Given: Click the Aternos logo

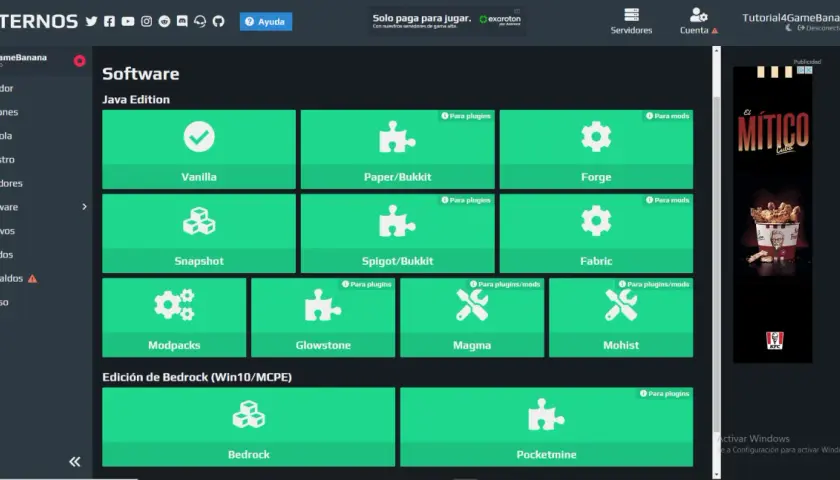Looking at the screenshot, I should pyautogui.click(x=39, y=21).
